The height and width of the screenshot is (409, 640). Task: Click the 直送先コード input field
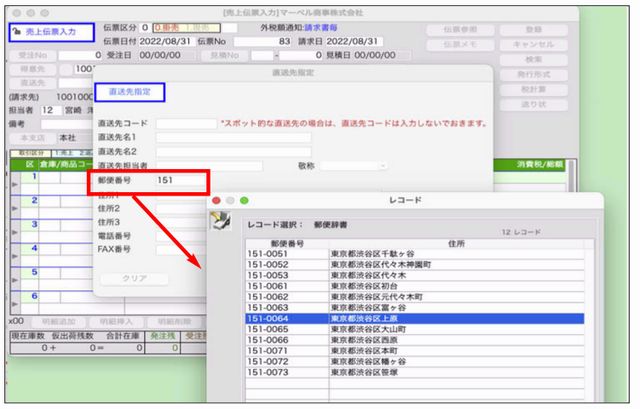(185, 124)
